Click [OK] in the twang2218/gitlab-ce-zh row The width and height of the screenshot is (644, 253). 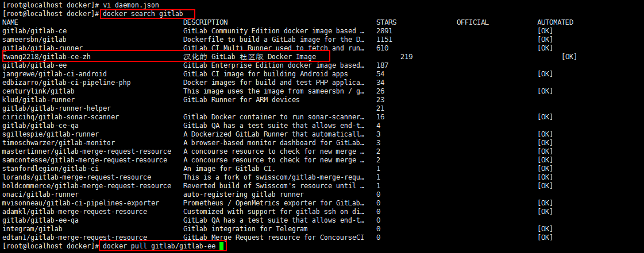point(569,57)
